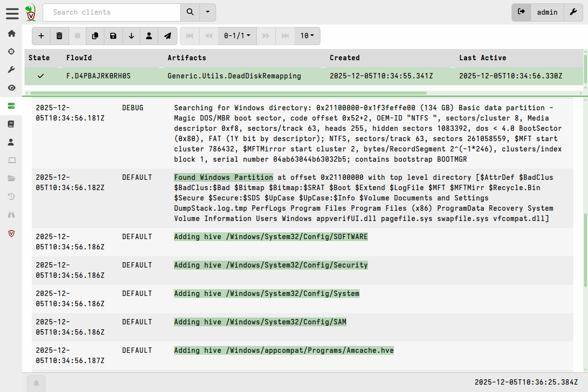The image size is (588, 392).
Task: Open the eye Server Events sidebar icon
Action: 12,88
